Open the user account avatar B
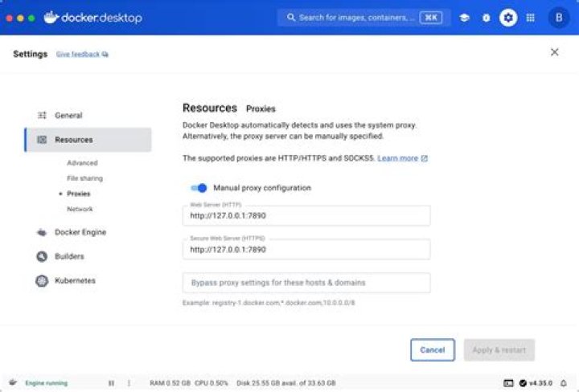 (559, 18)
